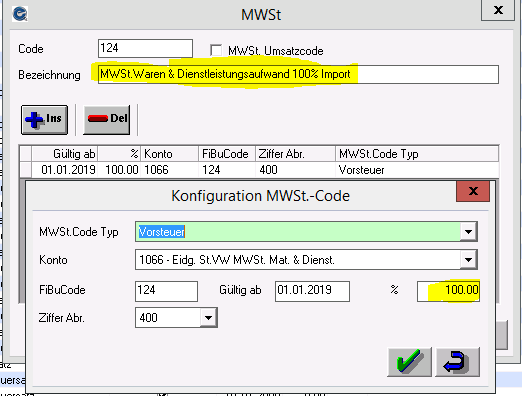The height and width of the screenshot is (396, 522).
Task: Click the Ins button with the blue plus
Action: tap(44, 120)
